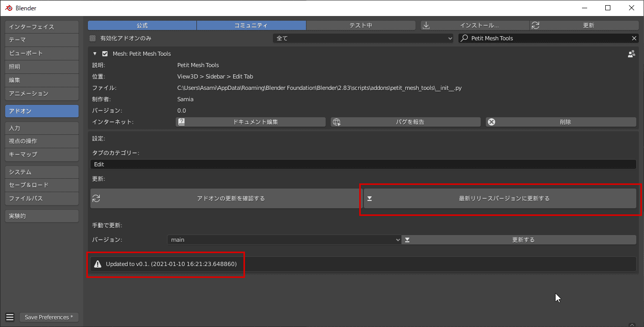Viewport: 644px width, 327px height.
Task: Click the Petit Mesh Tools search field
Action: (548, 38)
